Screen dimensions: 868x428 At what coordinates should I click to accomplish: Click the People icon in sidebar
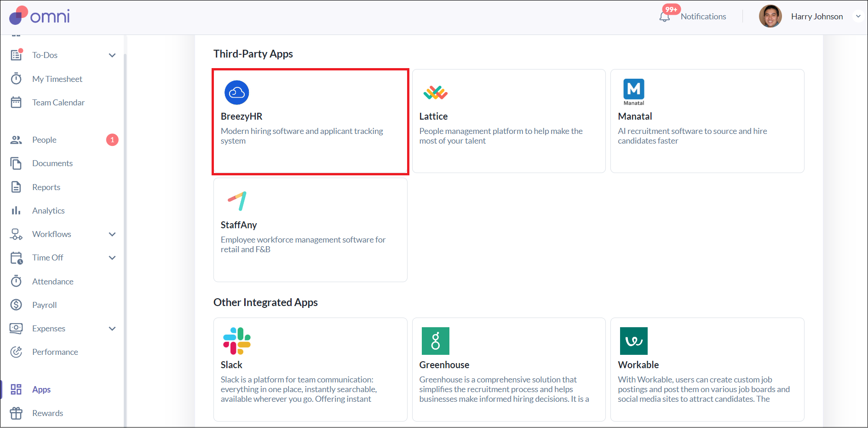pyautogui.click(x=16, y=140)
